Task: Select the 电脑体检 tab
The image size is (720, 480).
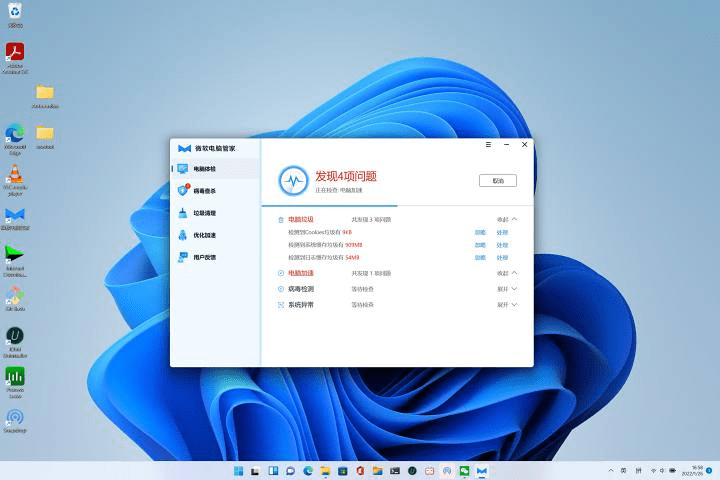Action: (216, 169)
